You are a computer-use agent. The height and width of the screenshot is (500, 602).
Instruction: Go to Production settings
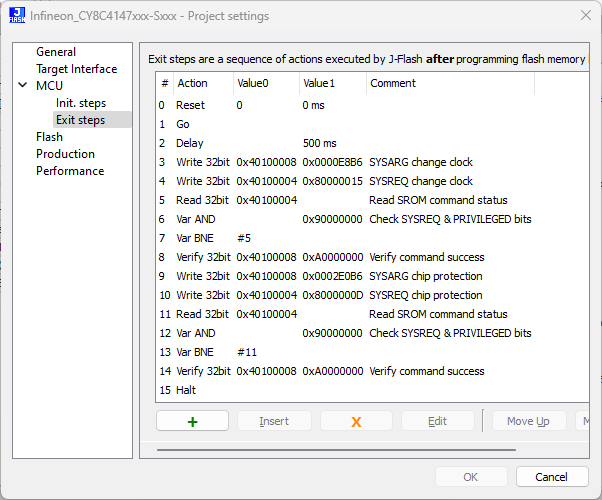point(65,154)
